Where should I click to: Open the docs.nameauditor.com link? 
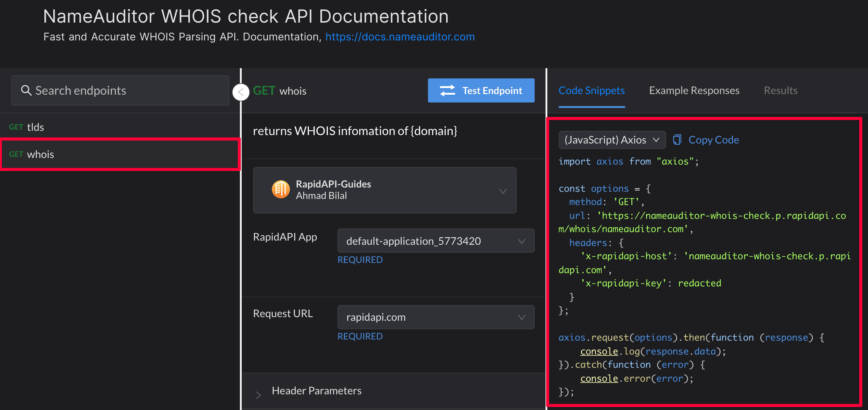click(400, 37)
